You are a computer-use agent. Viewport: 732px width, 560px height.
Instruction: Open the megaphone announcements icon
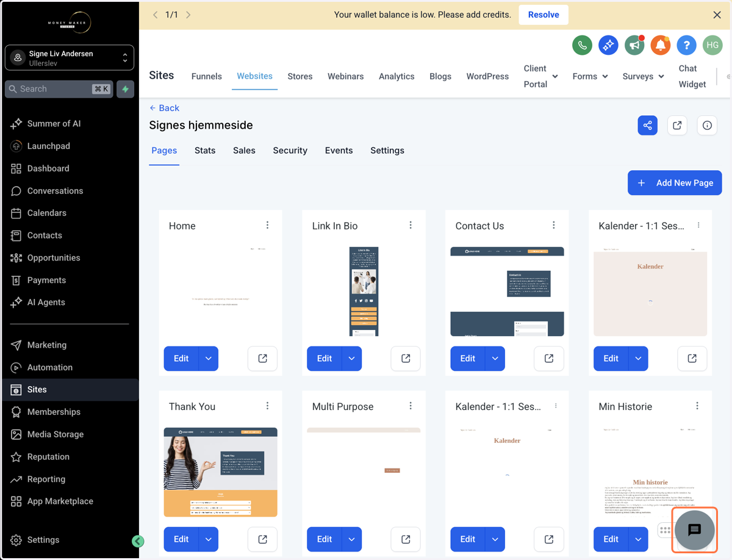pos(634,45)
